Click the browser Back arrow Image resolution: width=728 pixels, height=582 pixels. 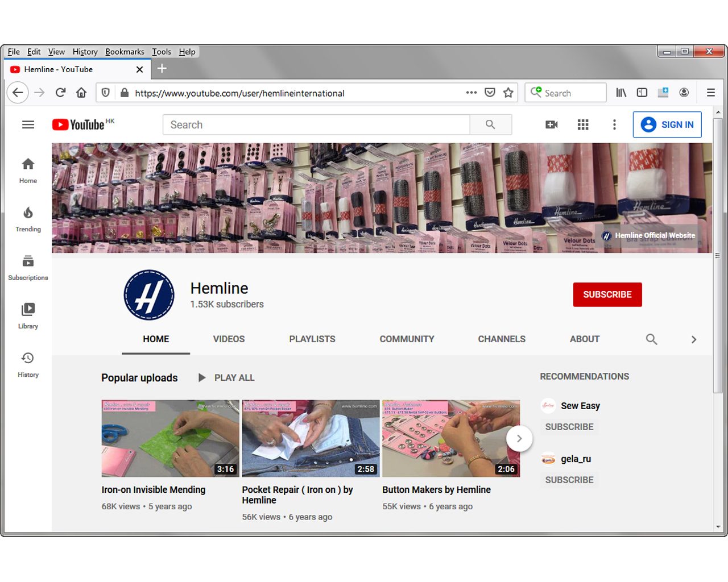point(18,93)
